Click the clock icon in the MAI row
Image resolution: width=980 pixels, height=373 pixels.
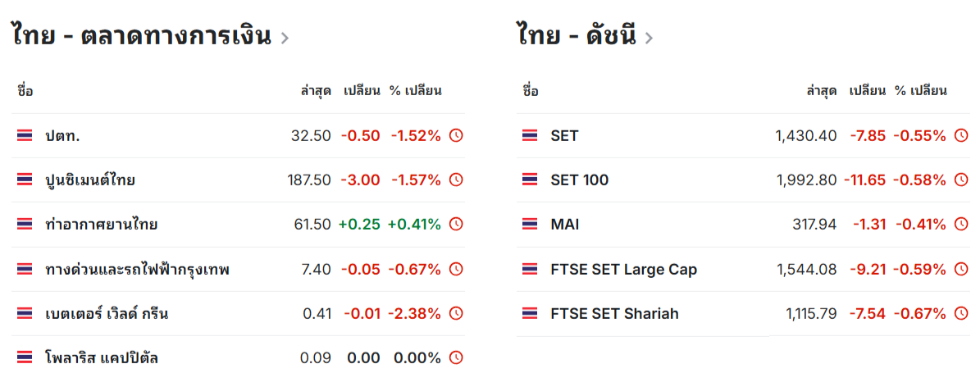tap(961, 225)
